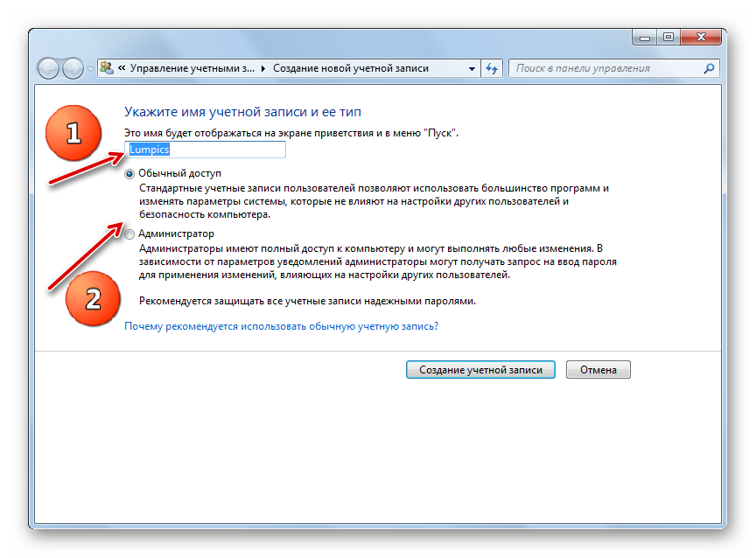
Task: Click the double chevron in address bar
Action: click(x=122, y=68)
